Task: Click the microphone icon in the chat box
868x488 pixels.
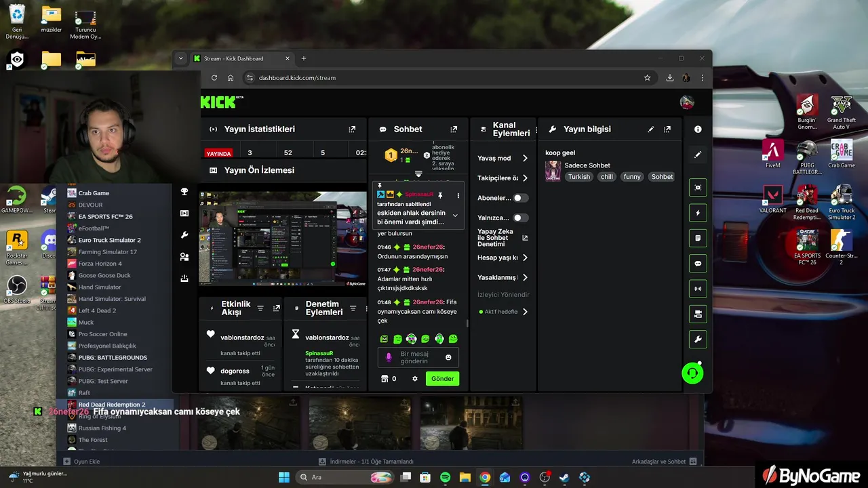Action: pyautogui.click(x=389, y=357)
